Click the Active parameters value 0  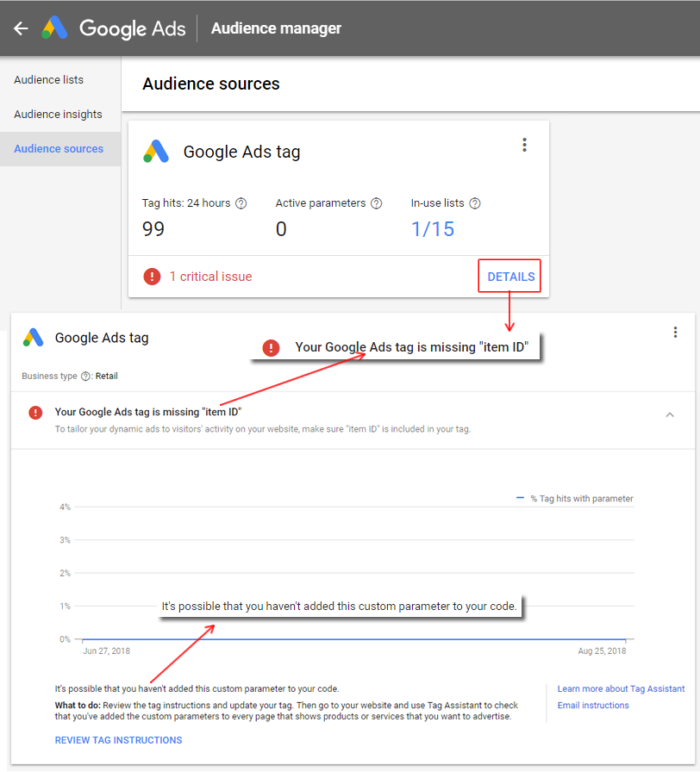pyautogui.click(x=281, y=229)
